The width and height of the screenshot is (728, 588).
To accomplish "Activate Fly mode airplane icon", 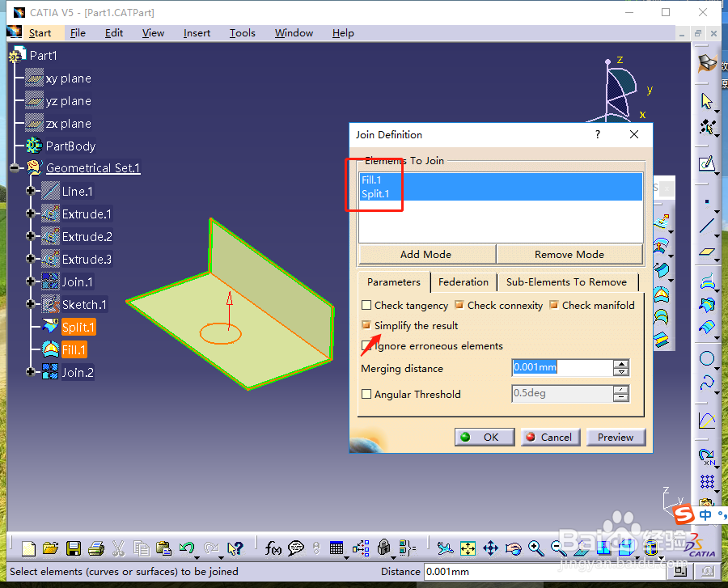I will pyautogui.click(x=445, y=548).
